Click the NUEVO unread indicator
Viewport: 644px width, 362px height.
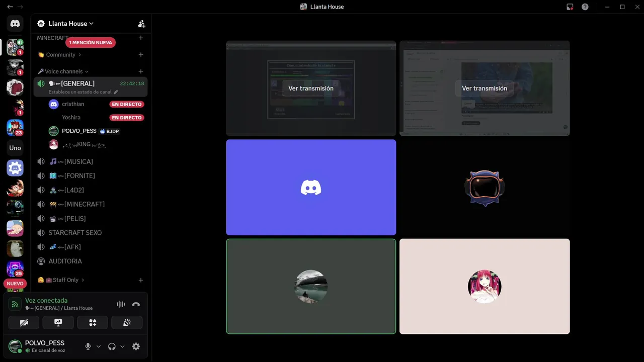pyautogui.click(x=15, y=284)
